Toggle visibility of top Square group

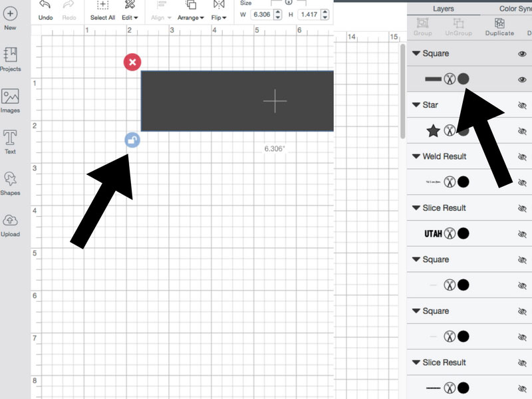(x=522, y=54)
